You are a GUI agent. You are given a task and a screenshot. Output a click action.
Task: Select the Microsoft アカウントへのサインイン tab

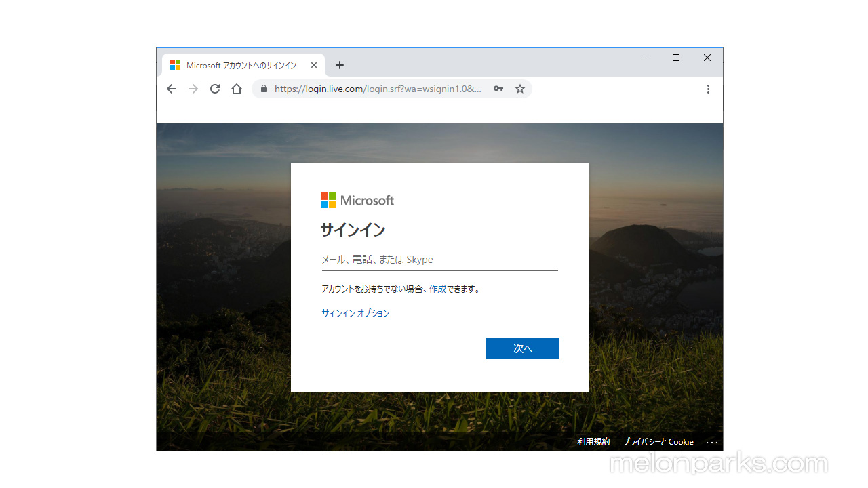243,65
